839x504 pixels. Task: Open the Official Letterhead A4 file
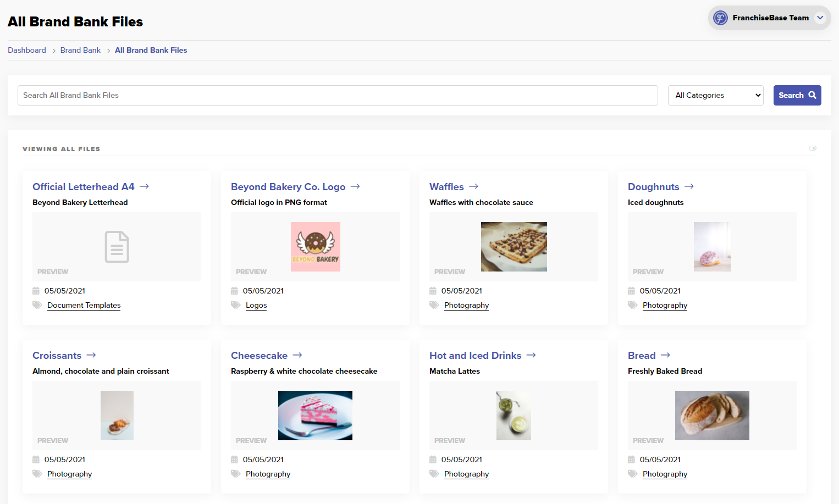pos(84,187)
